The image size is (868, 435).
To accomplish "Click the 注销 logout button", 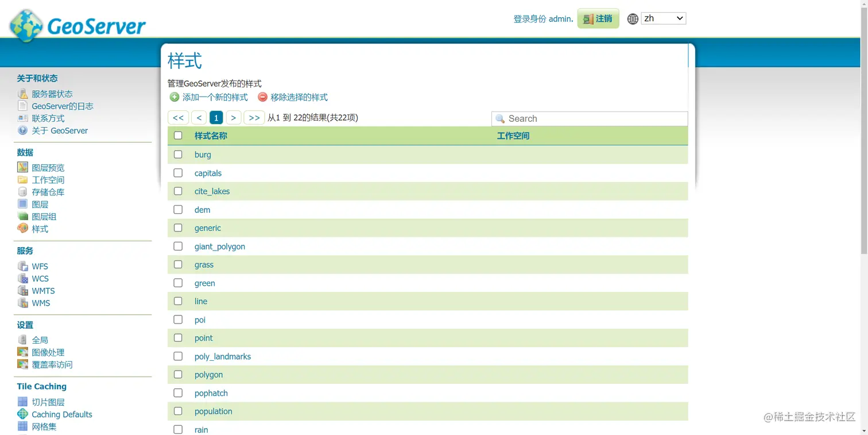I will point(598,18).
